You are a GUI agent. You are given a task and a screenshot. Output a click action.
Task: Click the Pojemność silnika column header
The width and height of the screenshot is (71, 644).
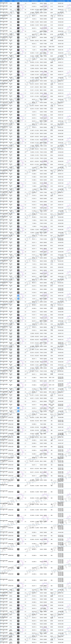25,1
